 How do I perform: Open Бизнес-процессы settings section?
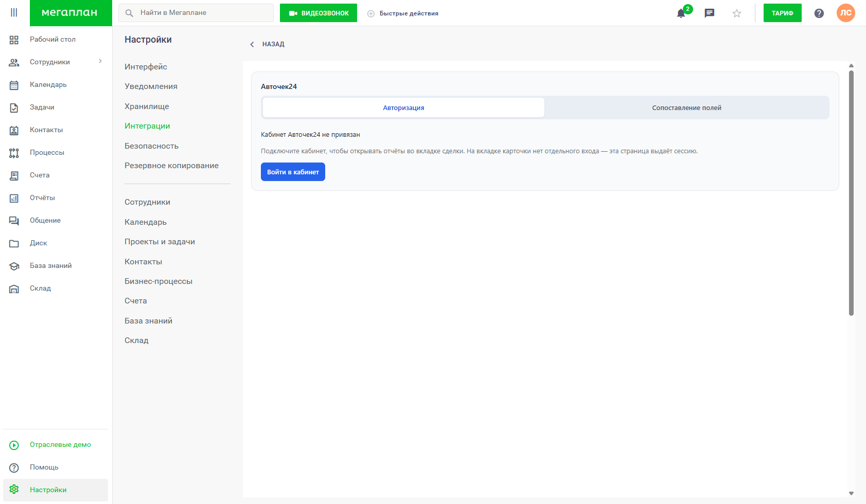point(158,281)
